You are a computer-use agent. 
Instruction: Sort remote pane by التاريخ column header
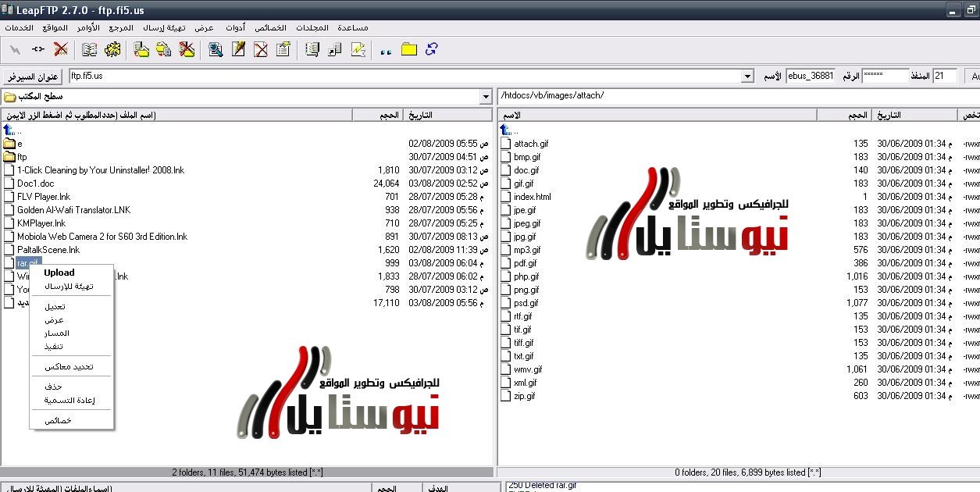tap(914, 115)
